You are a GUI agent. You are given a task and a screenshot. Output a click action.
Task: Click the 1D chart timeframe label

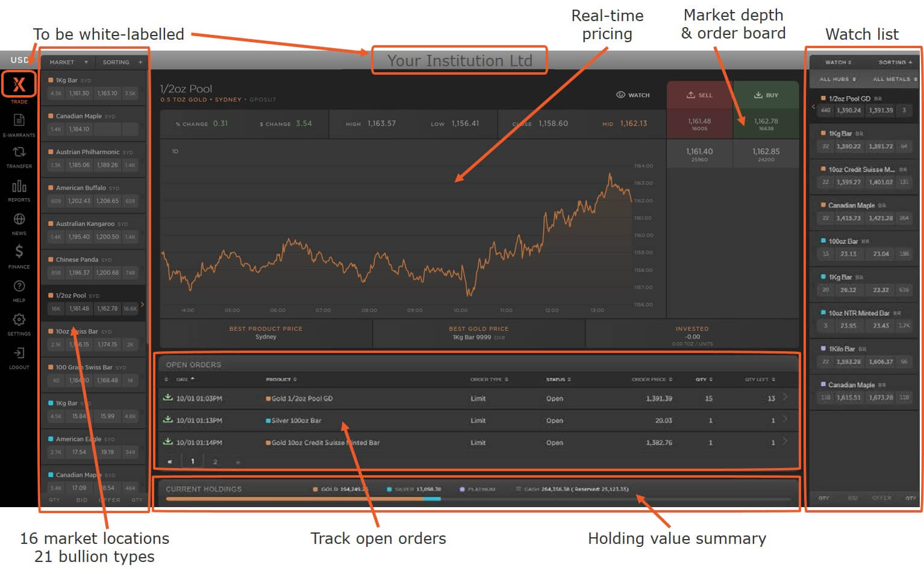pos(175,151)
